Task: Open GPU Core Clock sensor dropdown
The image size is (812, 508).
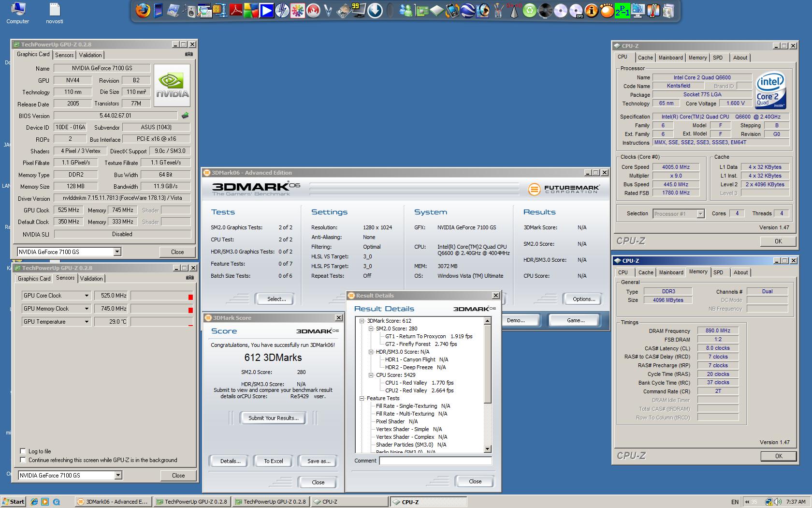Action: click(87, 296)
